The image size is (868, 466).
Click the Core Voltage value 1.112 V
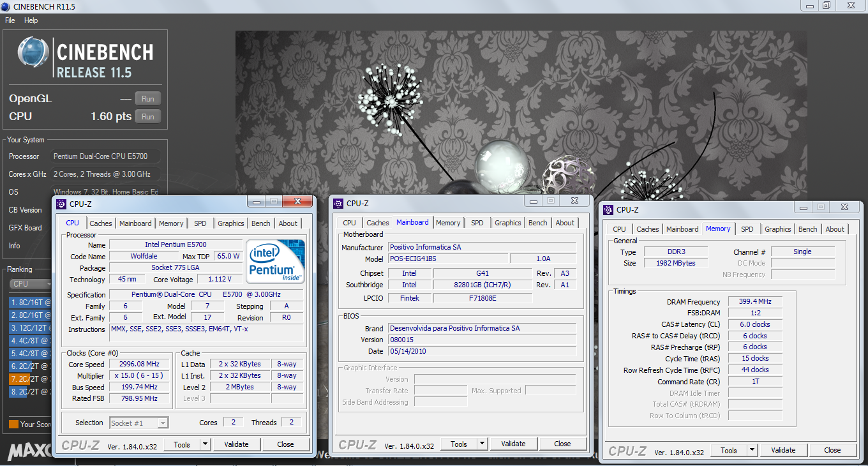pos(220,280)
